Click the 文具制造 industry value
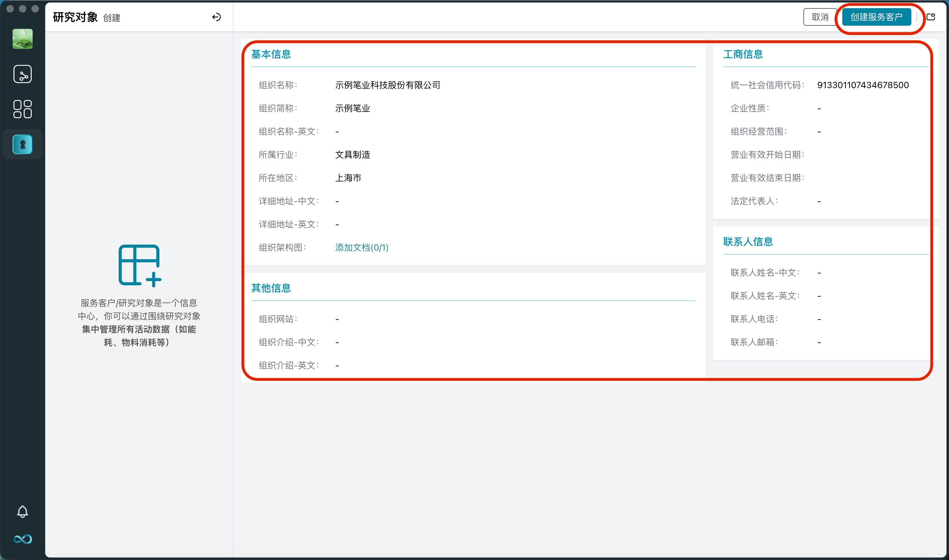 coord(352,154)
